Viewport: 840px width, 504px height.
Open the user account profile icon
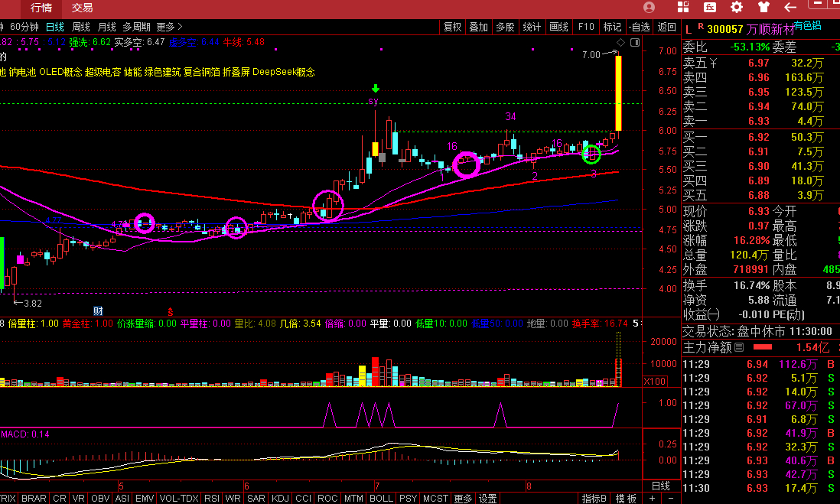point(649,8)
